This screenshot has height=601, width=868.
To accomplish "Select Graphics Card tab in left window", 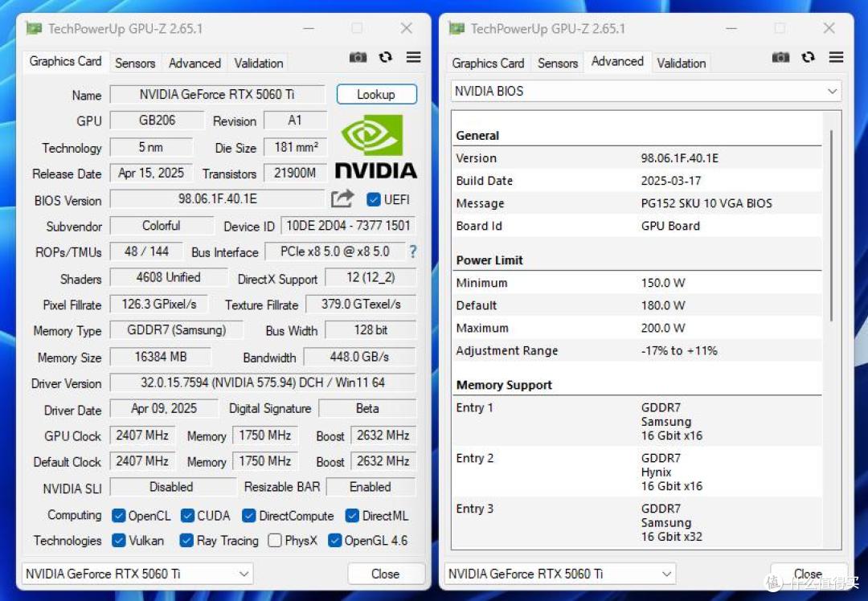I will coord(65,61).
